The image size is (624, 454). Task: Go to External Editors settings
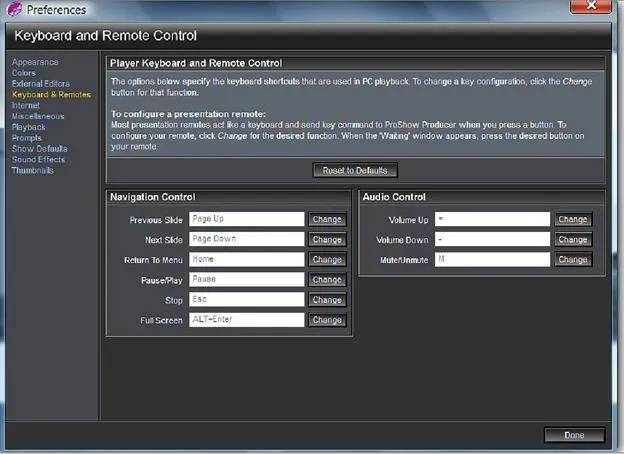click(x=41, y=83)
